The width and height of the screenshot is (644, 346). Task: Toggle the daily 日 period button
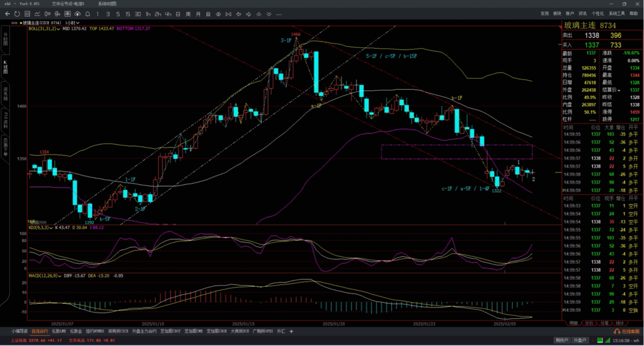point(178,14)
